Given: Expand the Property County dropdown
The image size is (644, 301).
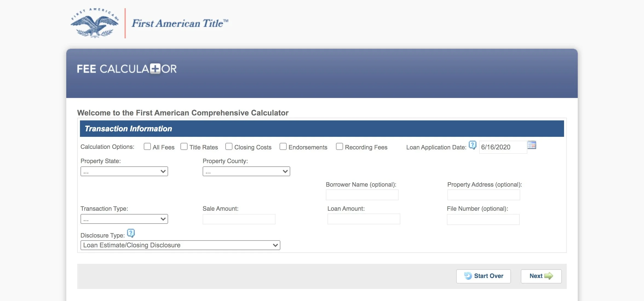Looking at the screenshot, I should pos(246,172).
